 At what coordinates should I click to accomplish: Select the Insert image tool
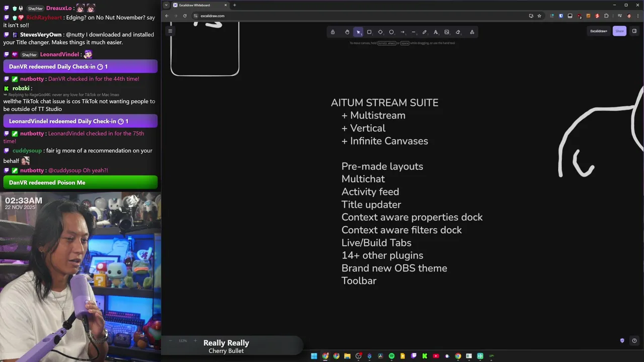pyautogui.click(x=447, y=32)
